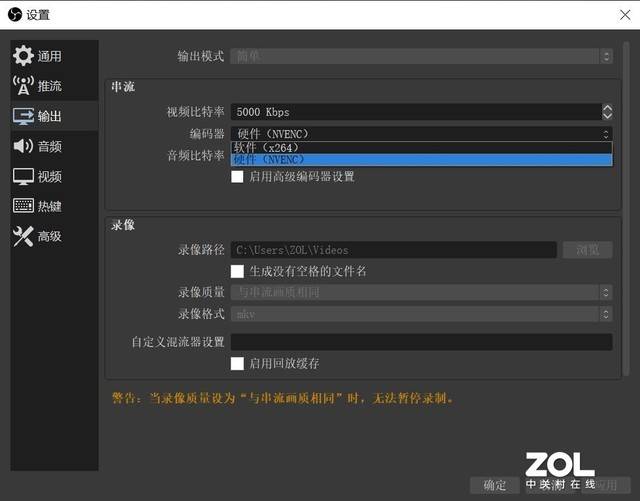Image resolution: width=640 pixels, height=501 pixels.
Task: Adjust the 视频比特率 spinner arrows
Action: (x=607, y=112)
